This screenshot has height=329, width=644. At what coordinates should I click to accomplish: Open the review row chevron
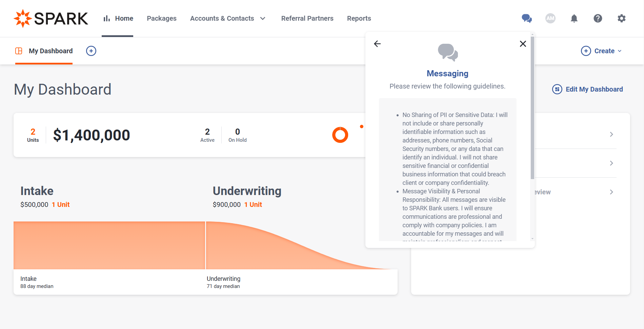pos(611,192)
